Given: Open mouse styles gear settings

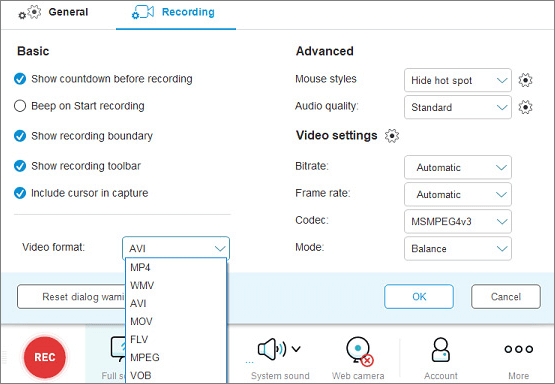Looking at the screenshot, I should pyautogui.click(x=525, y=80).
